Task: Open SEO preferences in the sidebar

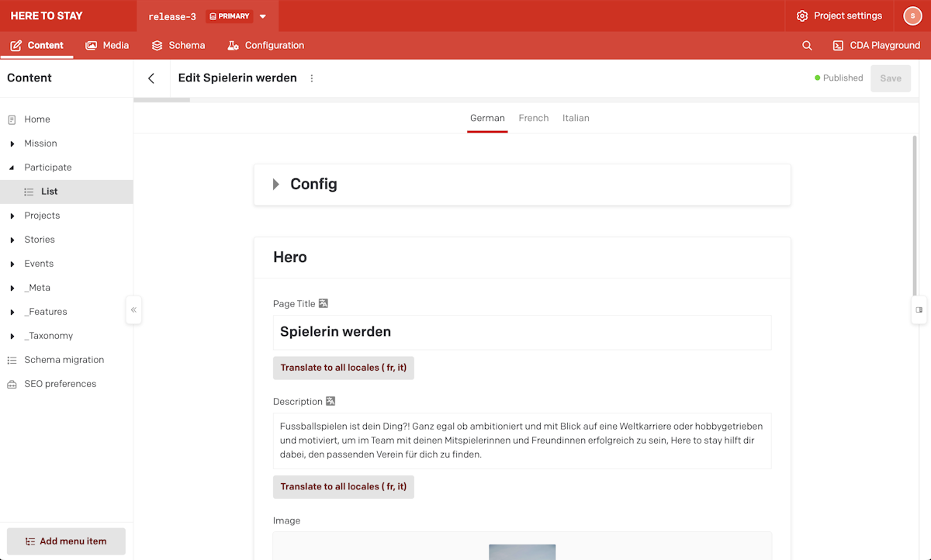Action: coord(67,384)
